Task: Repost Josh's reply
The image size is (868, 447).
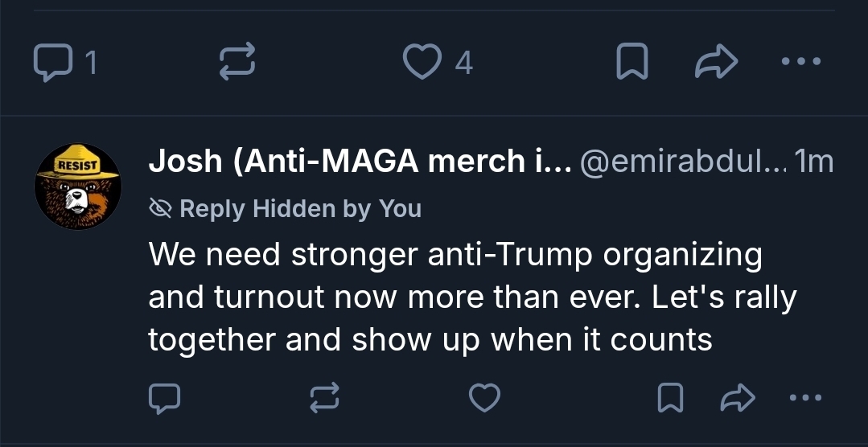Action: point(324,397)
